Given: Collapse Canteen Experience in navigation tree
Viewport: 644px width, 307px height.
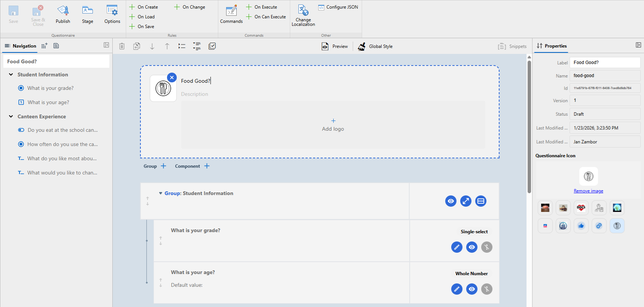Looking at the screenshot, I should [x=11, y=116].
